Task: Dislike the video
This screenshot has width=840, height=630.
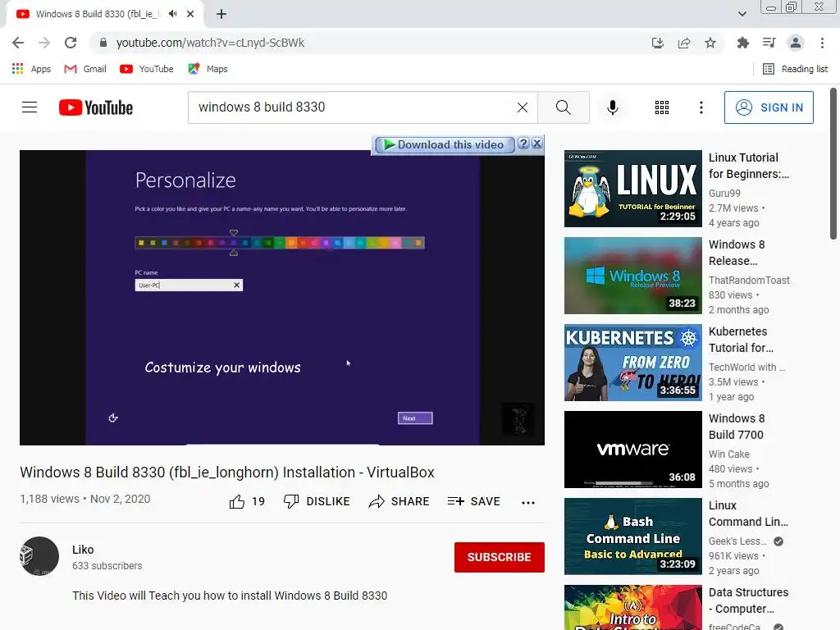Action: (317, 501)
